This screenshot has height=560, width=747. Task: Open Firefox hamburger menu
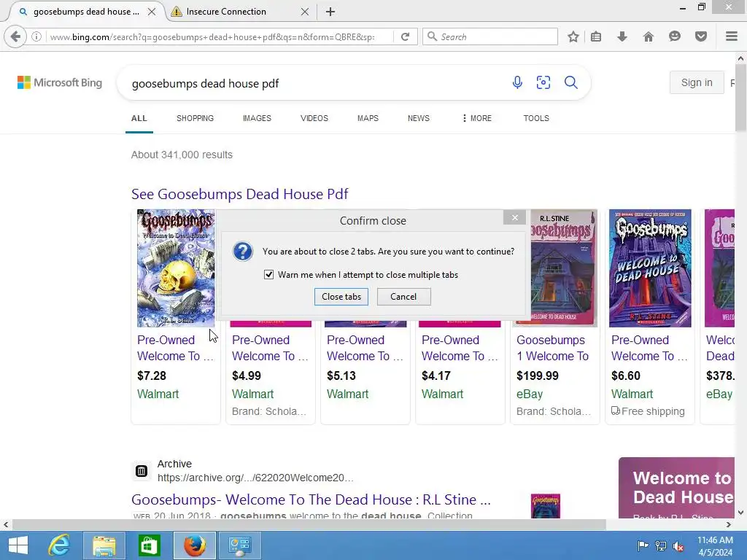pyautogui.click(x=732, y=36)
